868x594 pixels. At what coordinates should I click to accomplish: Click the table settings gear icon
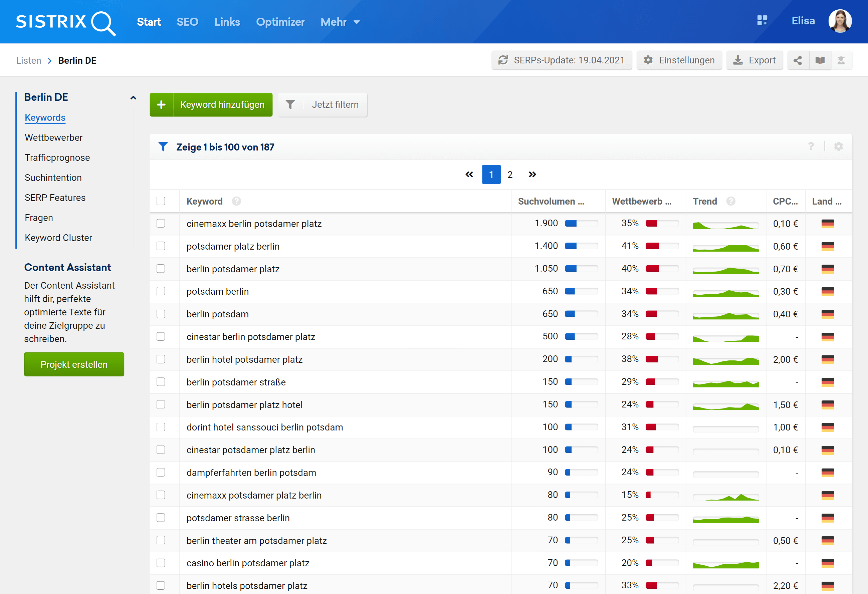point(839,146)
